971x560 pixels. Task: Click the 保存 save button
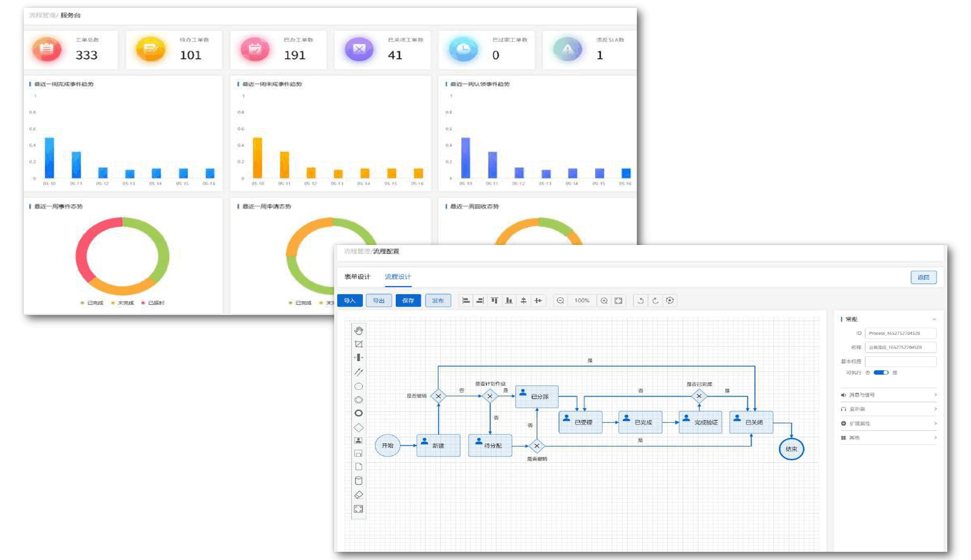[408, 301]
